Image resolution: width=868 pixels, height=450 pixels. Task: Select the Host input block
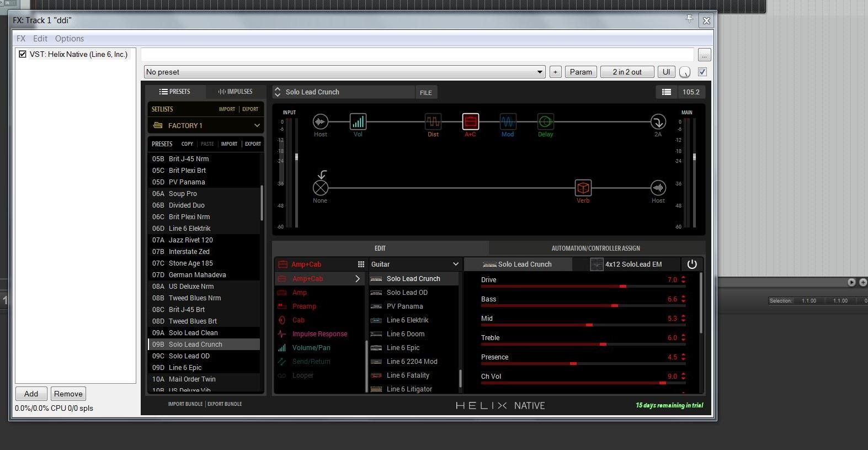(x=320, y=121)
